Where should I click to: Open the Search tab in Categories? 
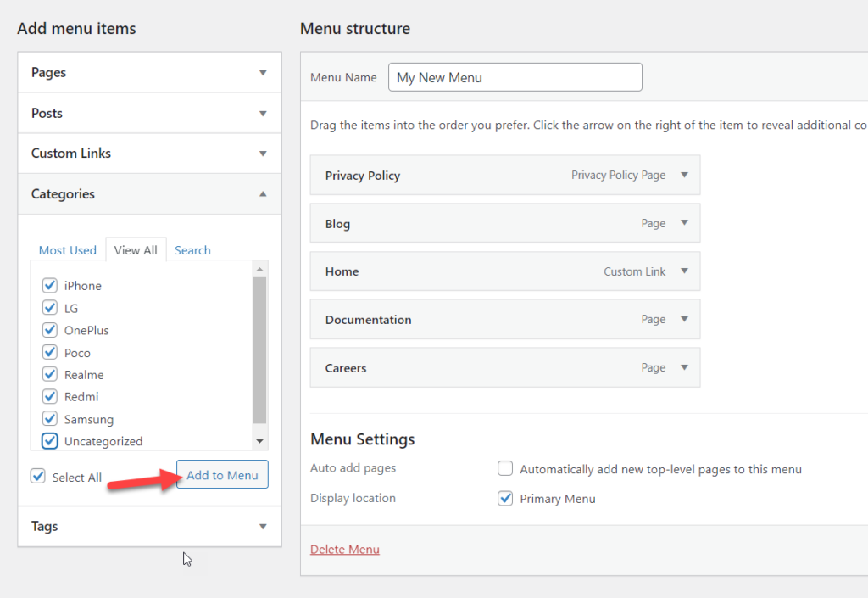point(192,250)
